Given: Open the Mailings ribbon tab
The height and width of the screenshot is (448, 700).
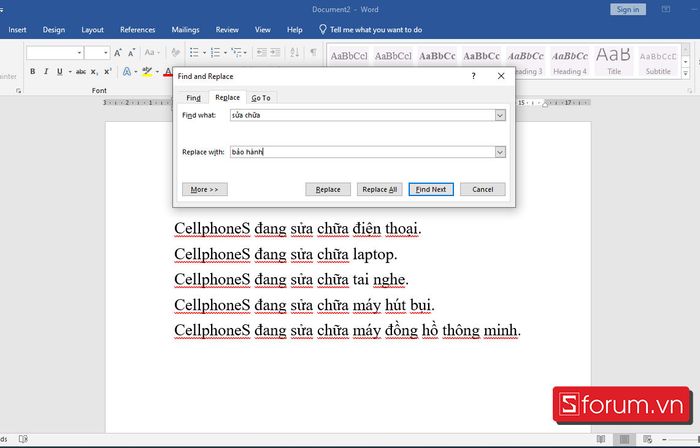Looking at the screenshot, I should 185,30.
